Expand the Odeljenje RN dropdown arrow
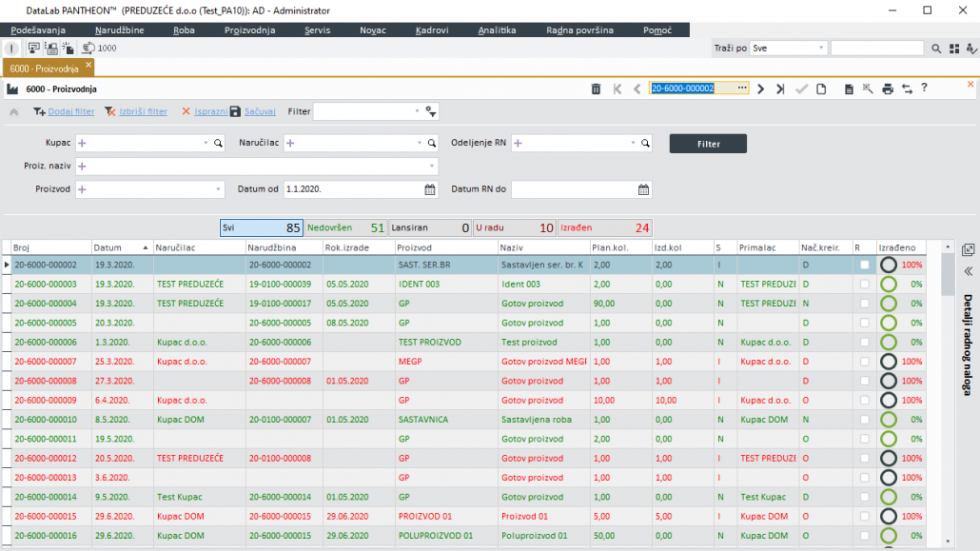 [x=633, y=144]
